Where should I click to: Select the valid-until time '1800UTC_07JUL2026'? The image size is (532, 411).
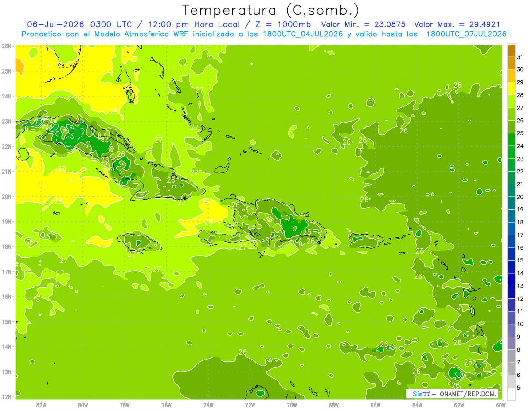(466, 34)
